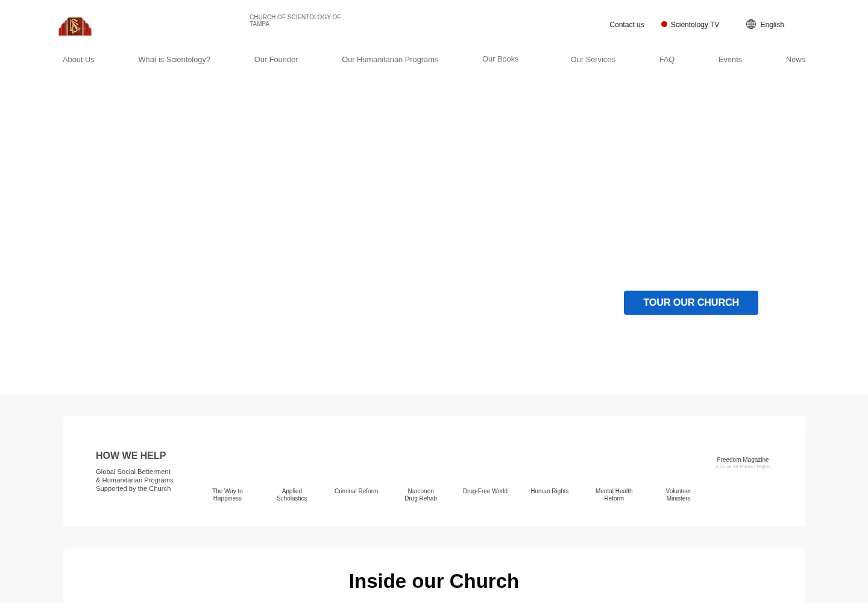Go to the FAQ page

(667, 60)
